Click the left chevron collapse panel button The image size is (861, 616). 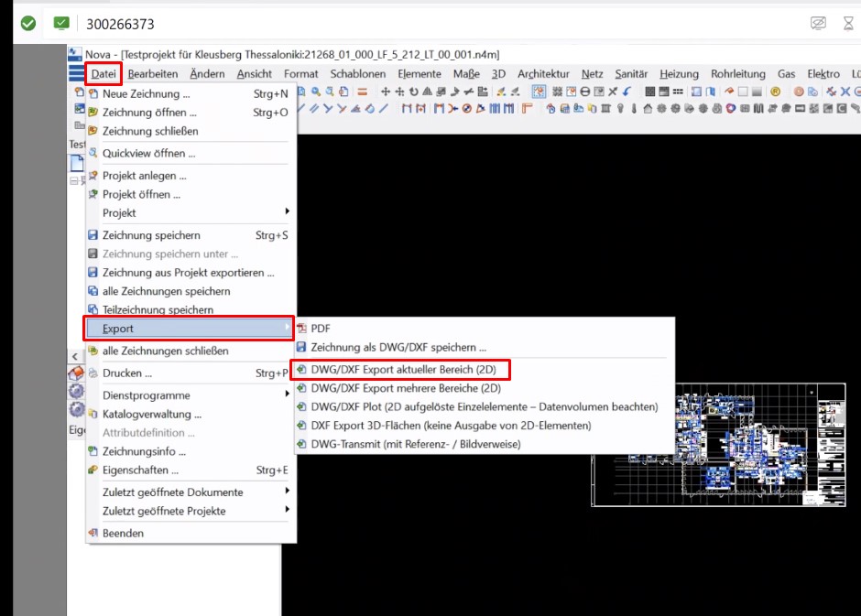click(x=75, y=357)
